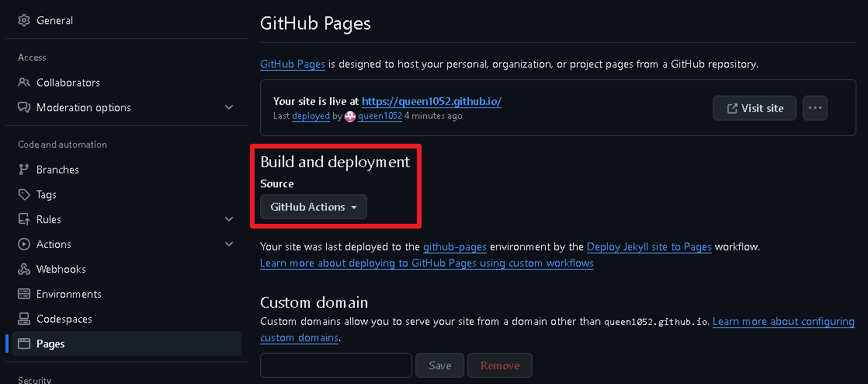868x384 pixels.
Task: Open the GitHub Actions source dropdown
Action: 314,207
